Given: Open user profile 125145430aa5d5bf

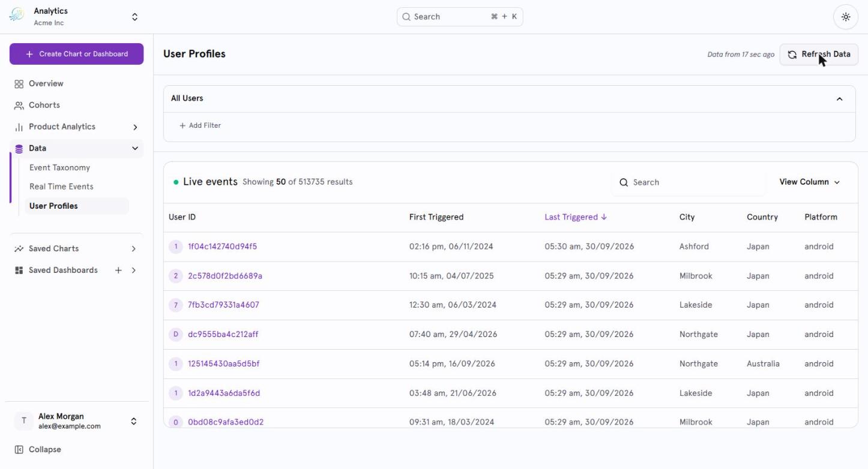Looking at the screenshot, I should (223, 364).
